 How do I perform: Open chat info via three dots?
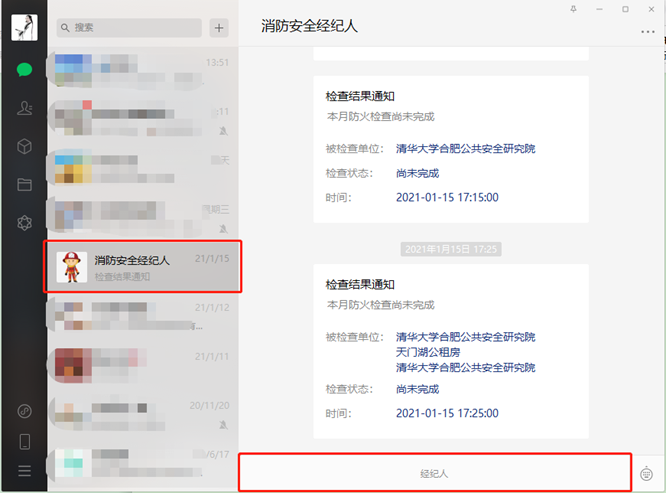click(647, 32)
